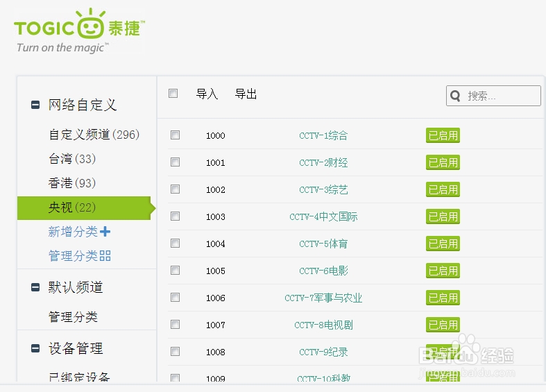546x392 pixels.
Task: Open the CCTV-1综合 channel link
Action: coord(323,135)
